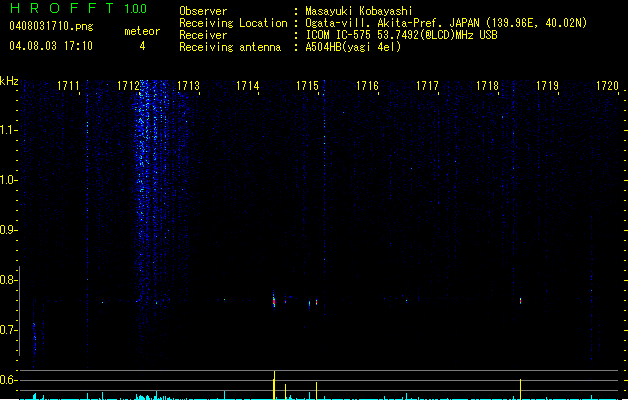Click the observer name Masayuki Kobayashi
This screenshot has height=400, width=629.
359,11
